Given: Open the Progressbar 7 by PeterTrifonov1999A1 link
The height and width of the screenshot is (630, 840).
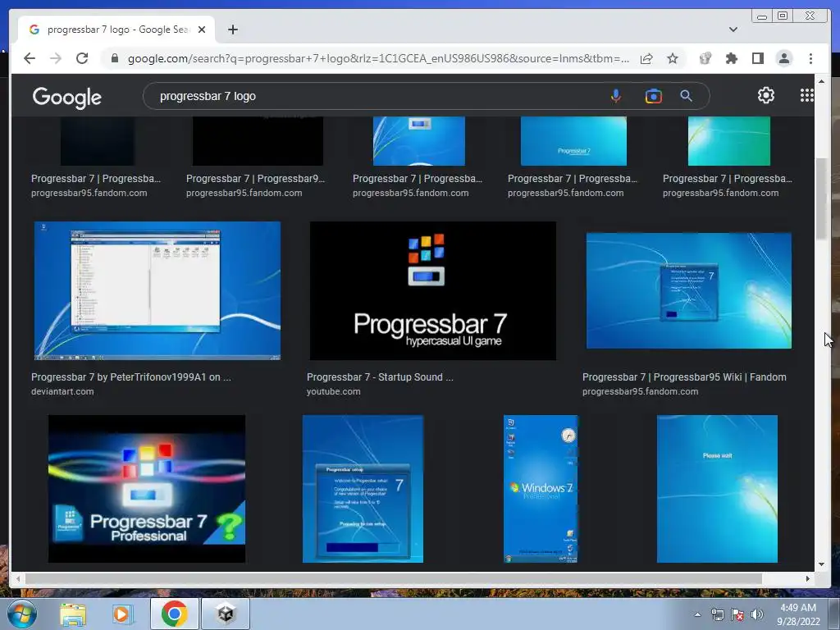Looking at the screenshot, I should coord(131,377).
